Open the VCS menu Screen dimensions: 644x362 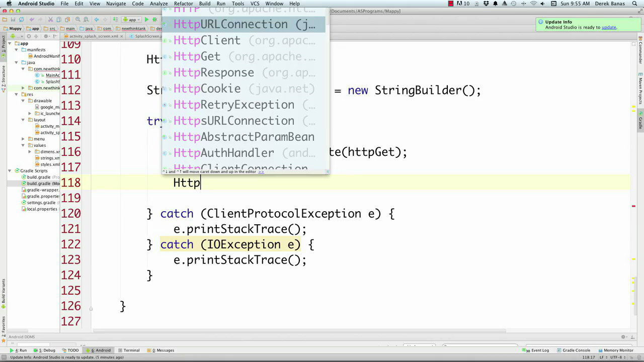(255, 4)
